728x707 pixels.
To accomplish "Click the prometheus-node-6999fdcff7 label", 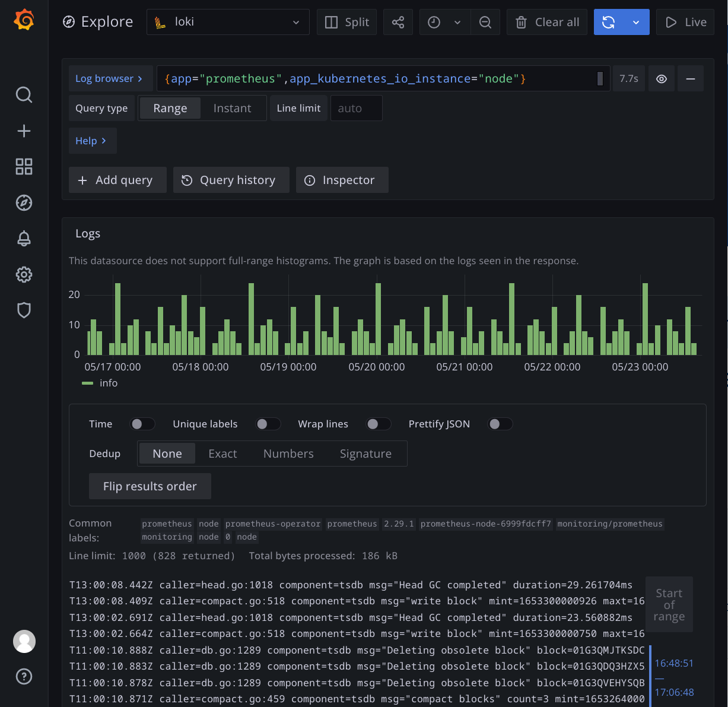I will (486, 524).
